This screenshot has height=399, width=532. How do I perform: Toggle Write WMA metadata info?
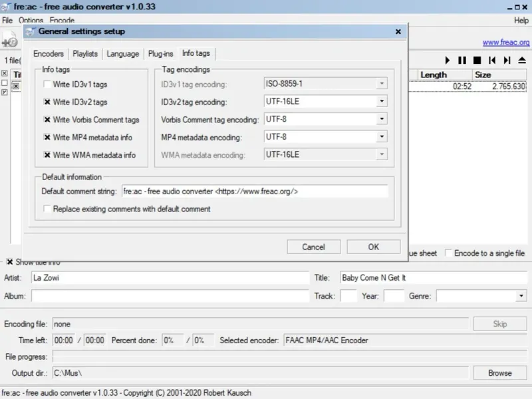pos(47,155)
